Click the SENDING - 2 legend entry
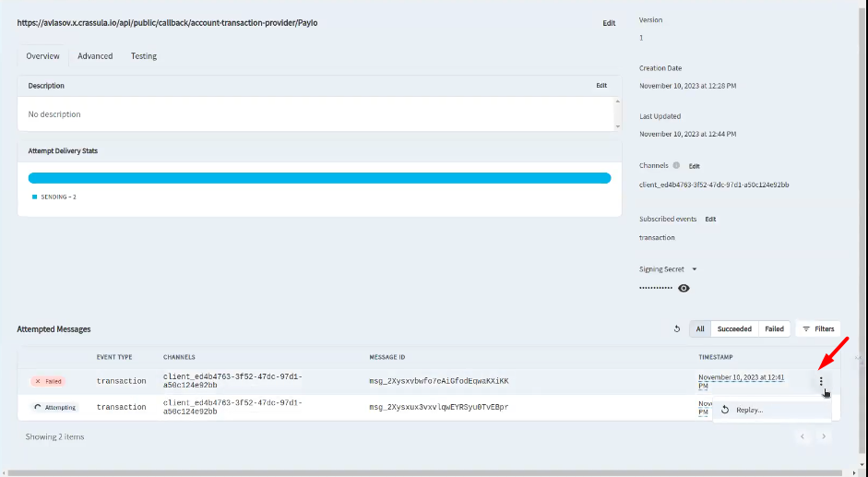This screenshot has height=477, width=868. pos(54,197)
